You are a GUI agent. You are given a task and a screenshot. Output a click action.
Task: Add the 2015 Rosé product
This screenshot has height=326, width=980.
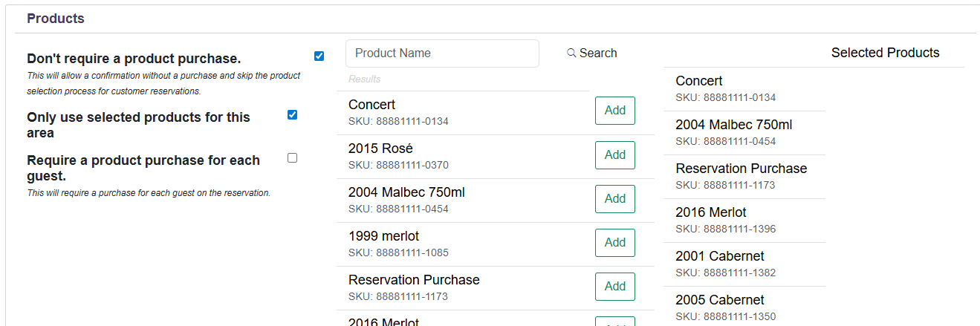point(614,155)
